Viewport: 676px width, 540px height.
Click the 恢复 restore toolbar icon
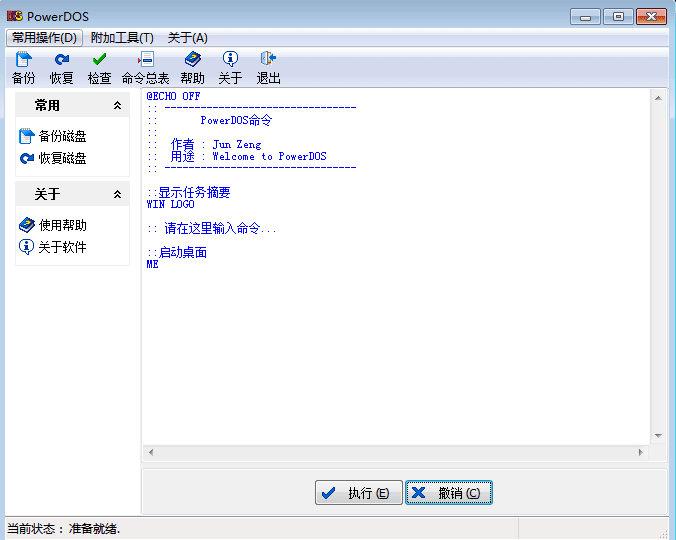[62, 59]
